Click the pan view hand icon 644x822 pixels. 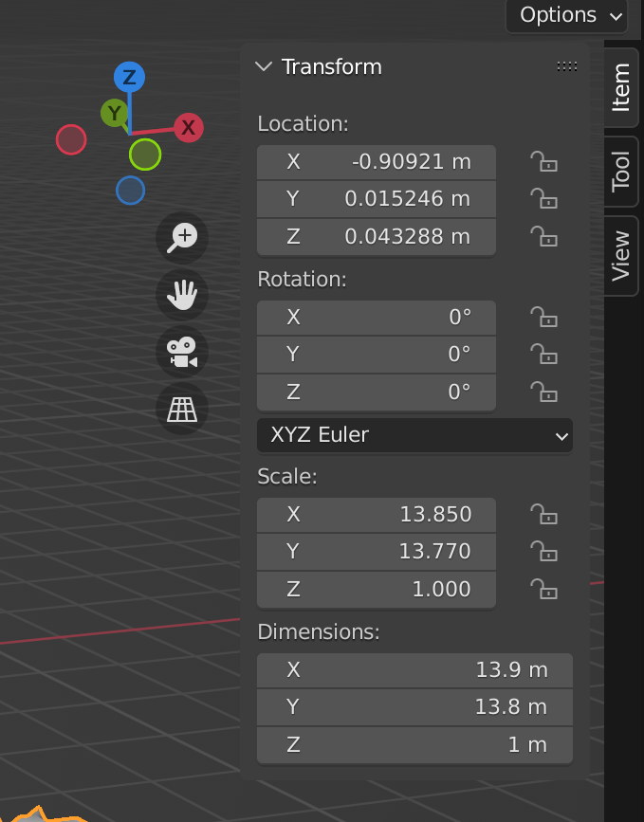pyautogui.click(x=181, y=295)
